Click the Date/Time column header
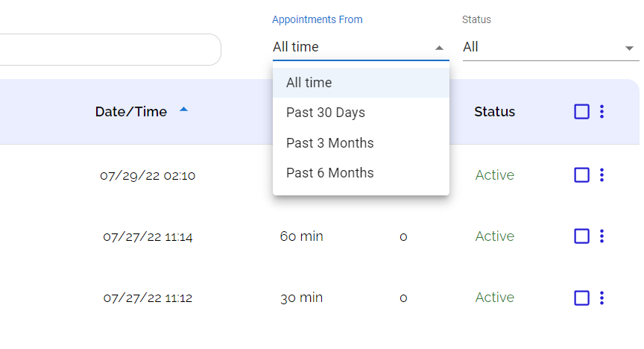The width and height of the screenshot is (644, 349). (131, 112)
